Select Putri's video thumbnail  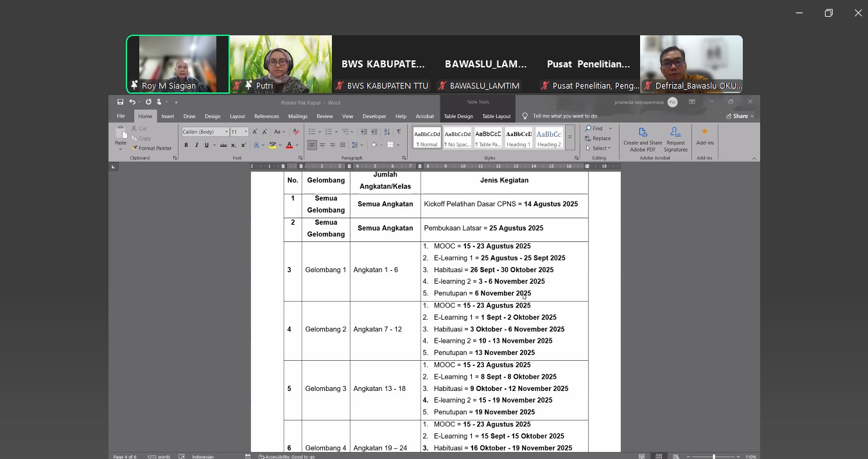point(281,64)
